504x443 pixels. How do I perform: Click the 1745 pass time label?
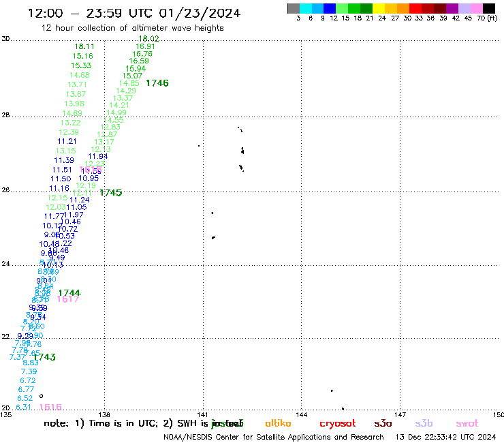[111, 193]
